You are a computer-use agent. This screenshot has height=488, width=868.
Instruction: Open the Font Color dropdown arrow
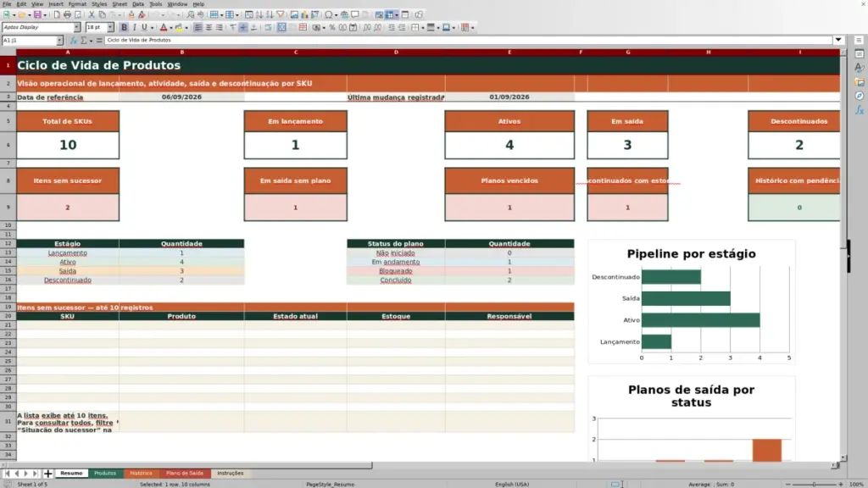(171, 27)
